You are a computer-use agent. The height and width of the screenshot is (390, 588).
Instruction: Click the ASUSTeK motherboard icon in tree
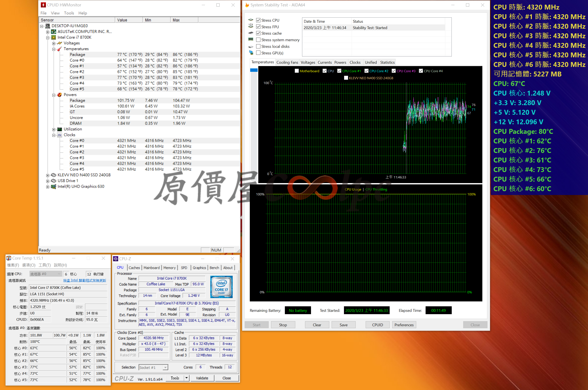tap(54, 32)
